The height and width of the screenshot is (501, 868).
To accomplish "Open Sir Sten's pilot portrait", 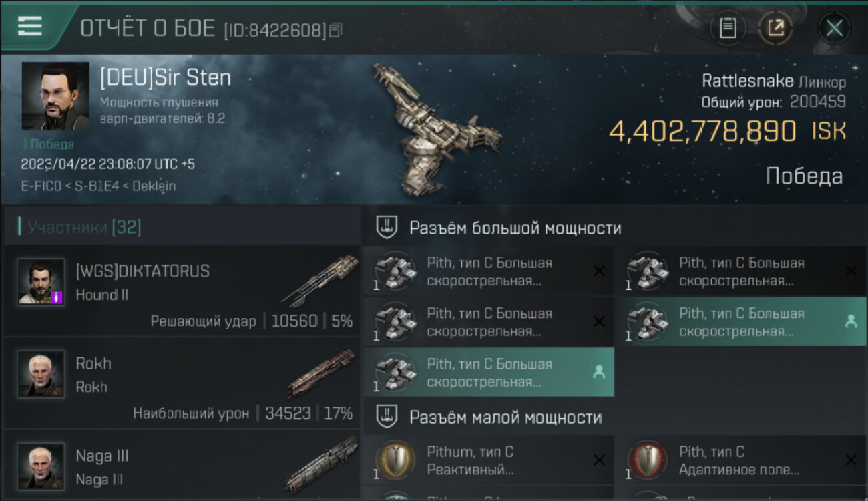I will click(55, 96).
